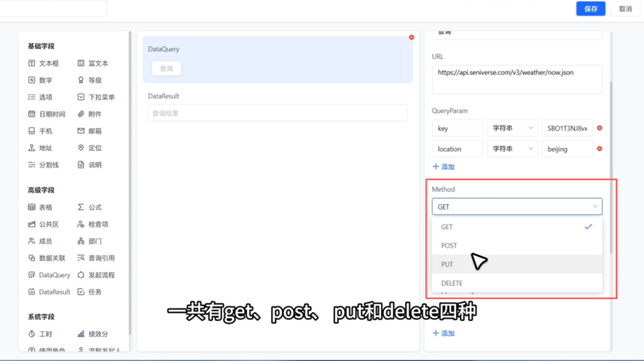Click the 取消 cancel button

(x=625, y=8)
